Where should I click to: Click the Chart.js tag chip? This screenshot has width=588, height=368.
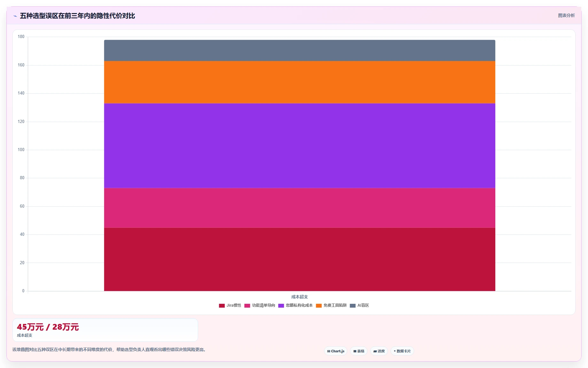click(336, 351)
